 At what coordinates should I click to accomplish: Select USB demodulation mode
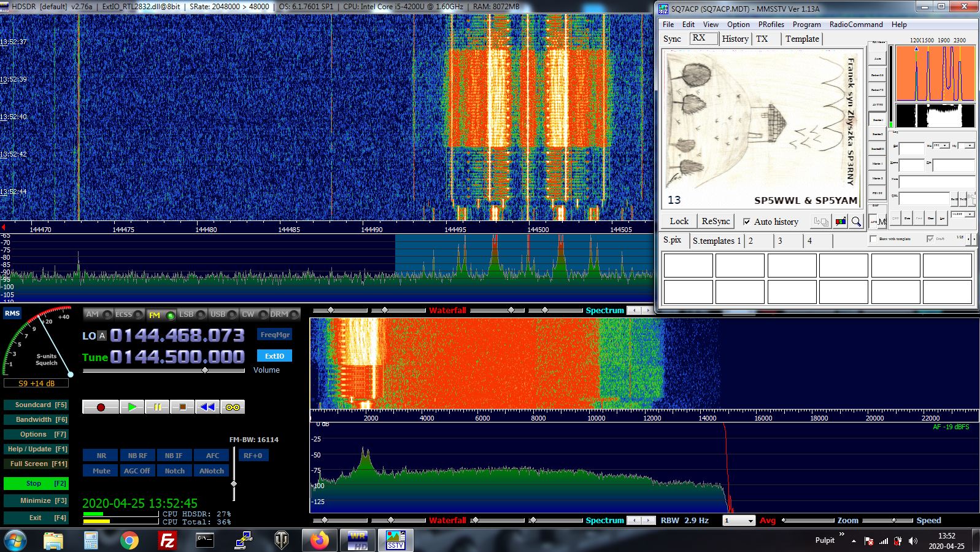pos(223,314)
